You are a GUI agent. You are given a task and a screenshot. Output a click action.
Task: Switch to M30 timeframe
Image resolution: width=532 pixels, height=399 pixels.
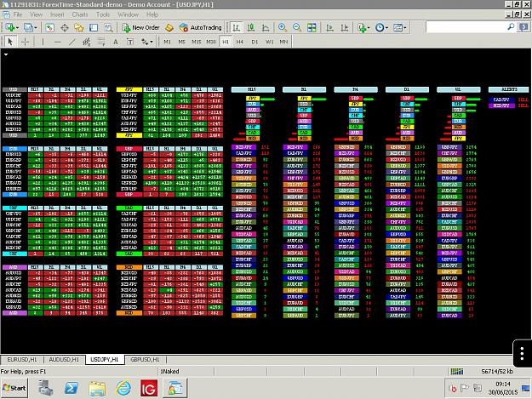tap(211, 42)
